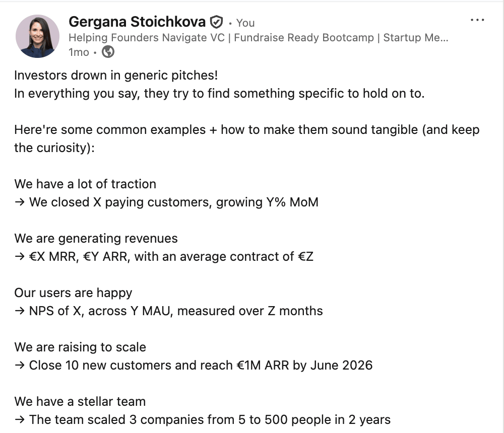
Task: Click the text "We have a lot of traction"
Action: pos(85,184)
